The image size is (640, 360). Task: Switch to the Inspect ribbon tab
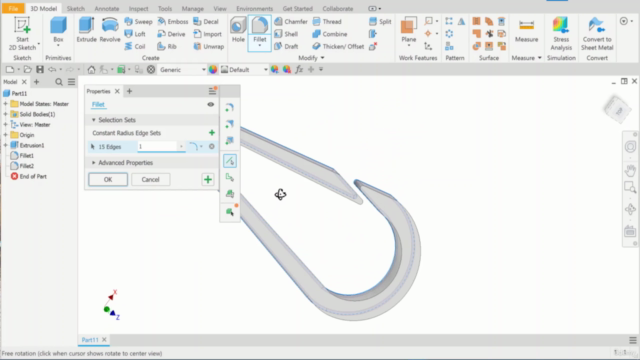point(138,9)
